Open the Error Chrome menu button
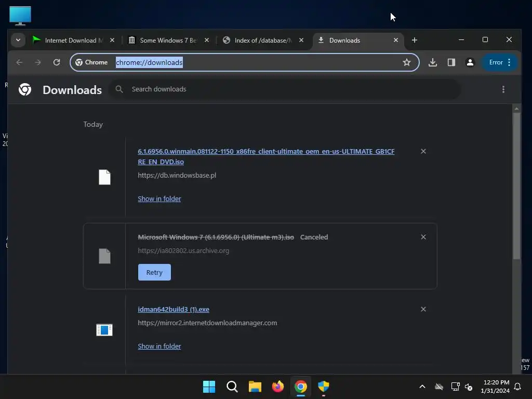Image resolution: width=532 pixels, height=399 pixels. coord(499,62)
